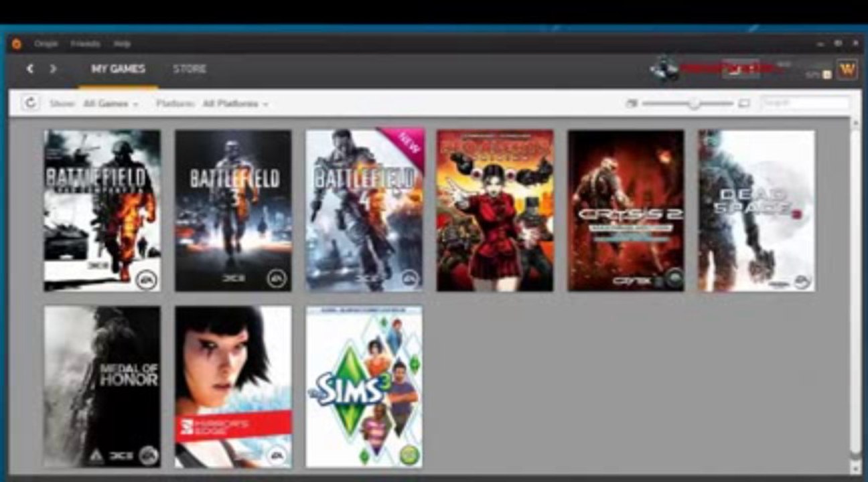Screen dimensions: 868x482
Task: Click the orange W badge icon
Action: [x=847, y=68]
